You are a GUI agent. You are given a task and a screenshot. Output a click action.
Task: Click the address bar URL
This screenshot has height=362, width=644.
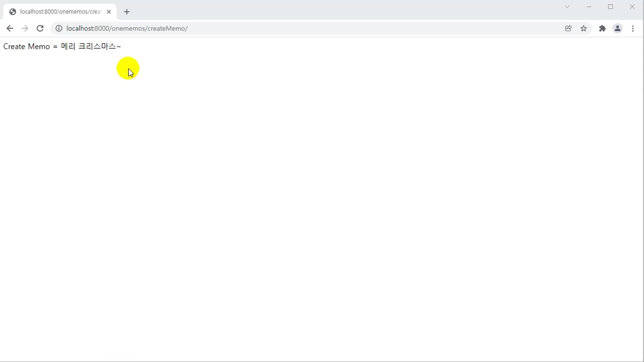[x=127, y=28]
